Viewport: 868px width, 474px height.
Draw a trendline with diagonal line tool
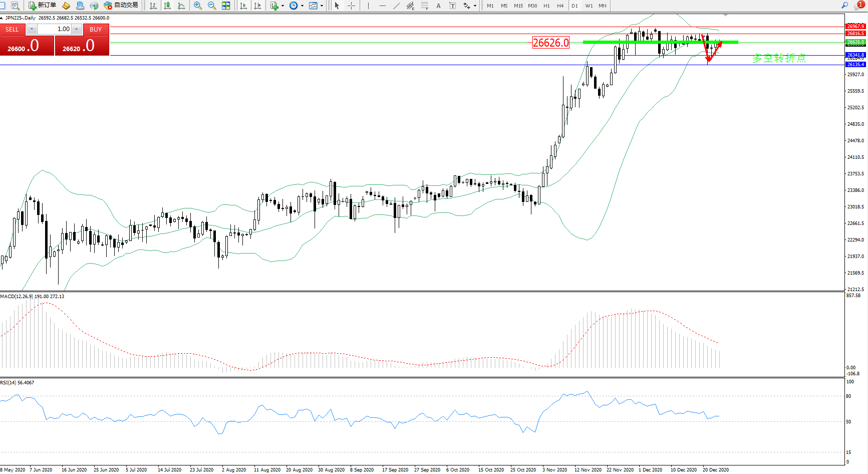click(397, 6)
